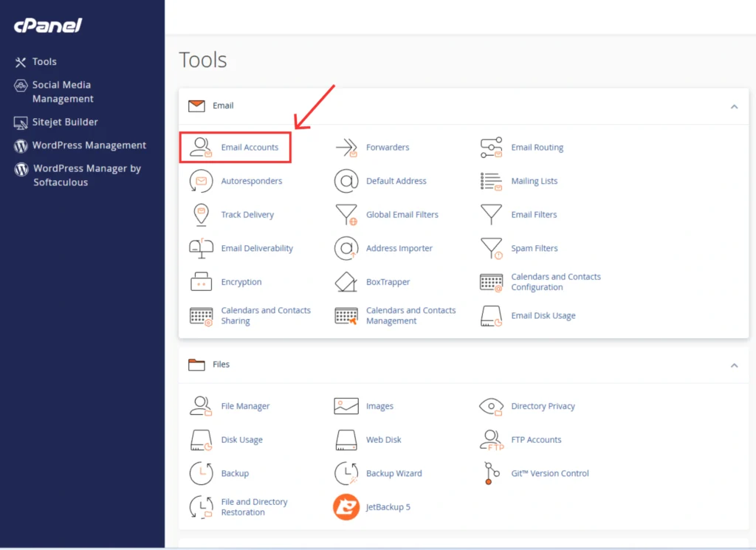756x550 pixels.
Task: Click the Encryption icon
Action: 201,281
